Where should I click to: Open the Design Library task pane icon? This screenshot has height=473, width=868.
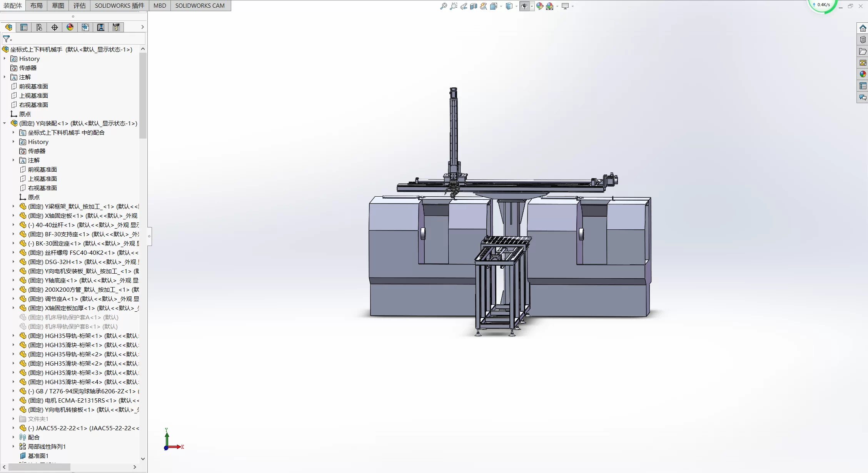[x=863, y=40]
